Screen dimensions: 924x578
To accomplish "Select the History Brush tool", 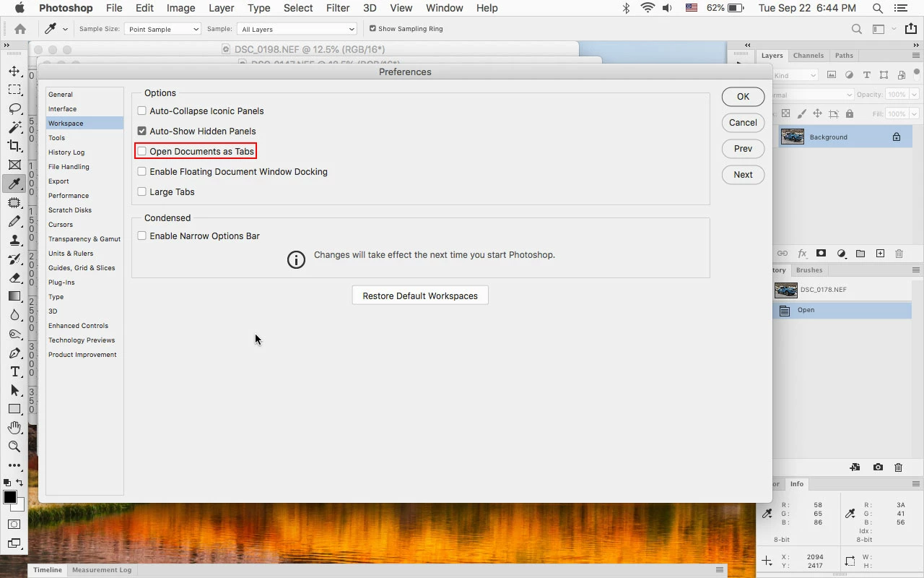I will [x=14, y=259].
